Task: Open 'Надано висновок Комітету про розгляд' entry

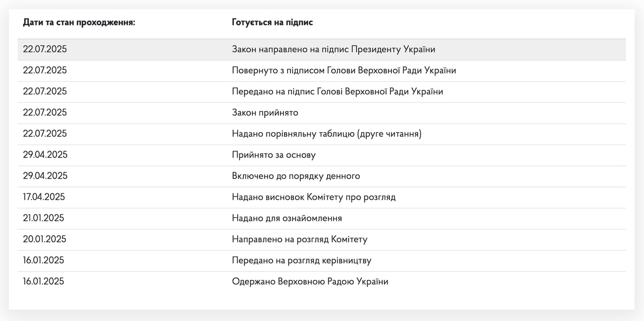Action: tap(314, 197)
